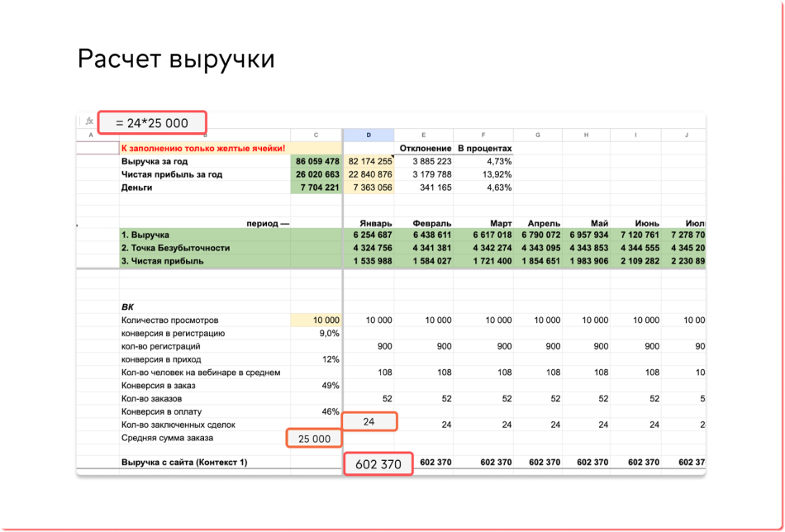Image resolution: width=785 pixels, height=532 pixels.
Task: Click the red 'К заполнению только желтые ячейки!' note
Action: 203,149
